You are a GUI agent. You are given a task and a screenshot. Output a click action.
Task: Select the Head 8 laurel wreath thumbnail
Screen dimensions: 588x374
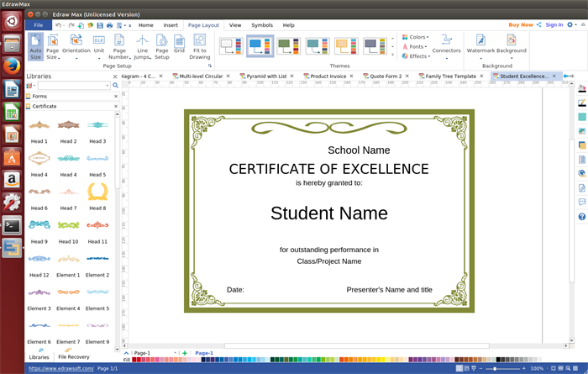pos(97,192)
